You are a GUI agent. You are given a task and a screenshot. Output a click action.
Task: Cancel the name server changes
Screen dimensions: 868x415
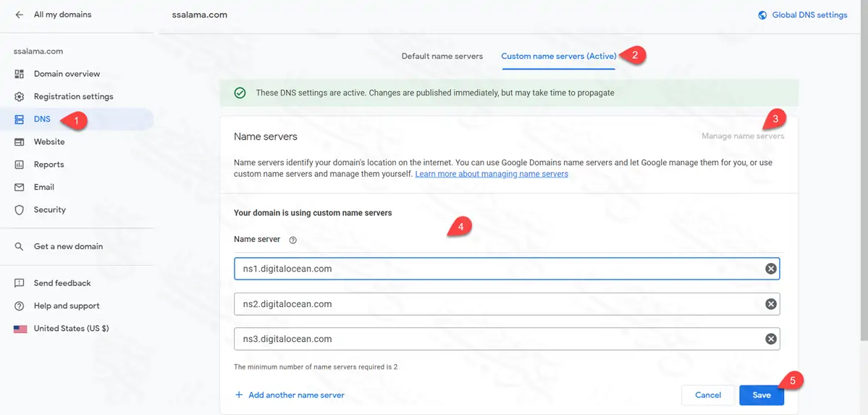tap(707, 395)
